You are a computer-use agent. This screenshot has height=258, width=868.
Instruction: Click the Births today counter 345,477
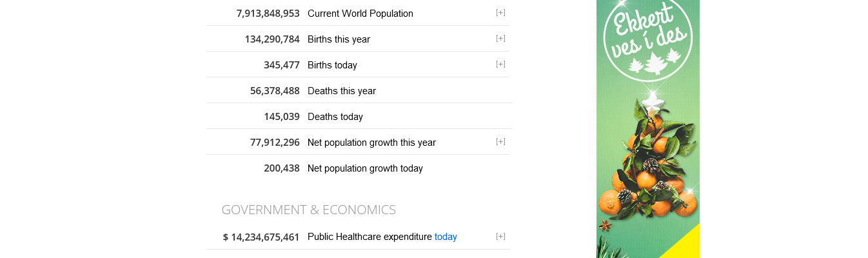click(281, 65)
